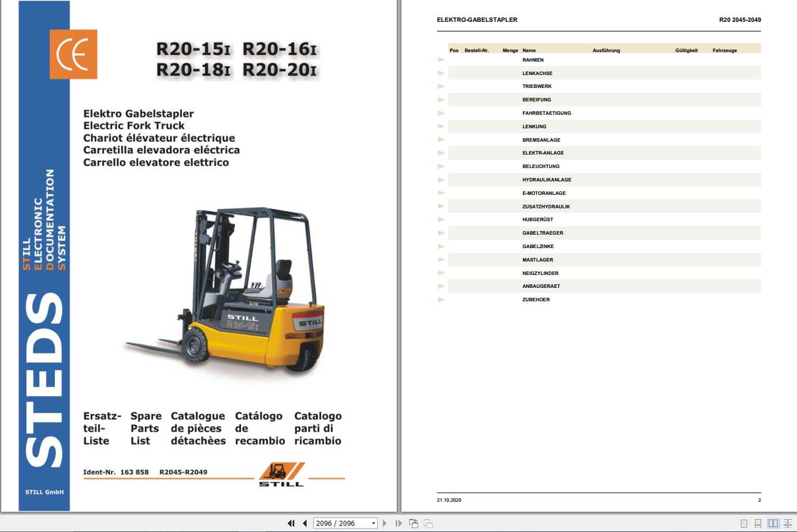Select the ZUBEHOER text
Screen dimensions: 797x532
pyautogui.click(x=536, y=300)
